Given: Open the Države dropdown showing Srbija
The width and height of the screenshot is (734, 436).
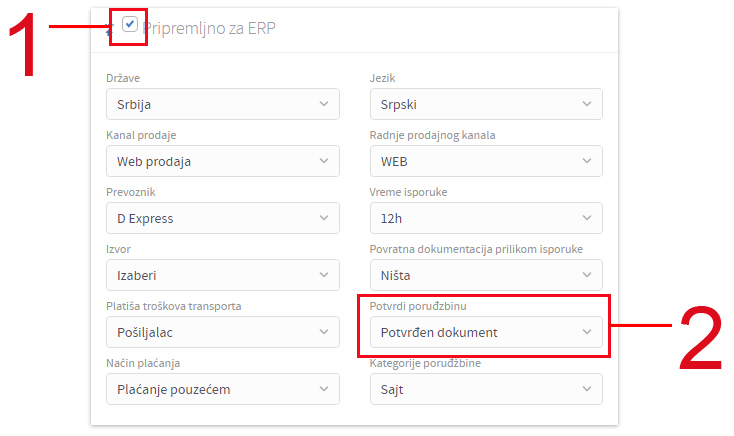Looking at the screenshot, I should (x=223, y=104).
